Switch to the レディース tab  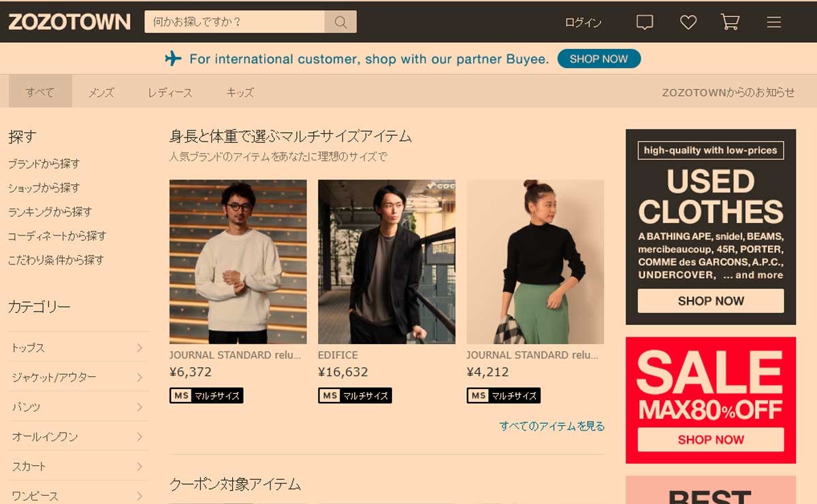click(170, 93)
